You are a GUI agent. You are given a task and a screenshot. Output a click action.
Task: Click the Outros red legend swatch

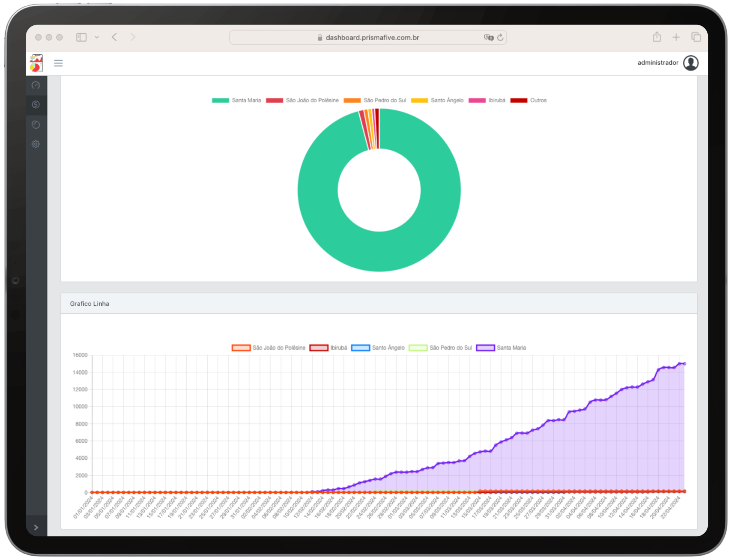point(518,100)
